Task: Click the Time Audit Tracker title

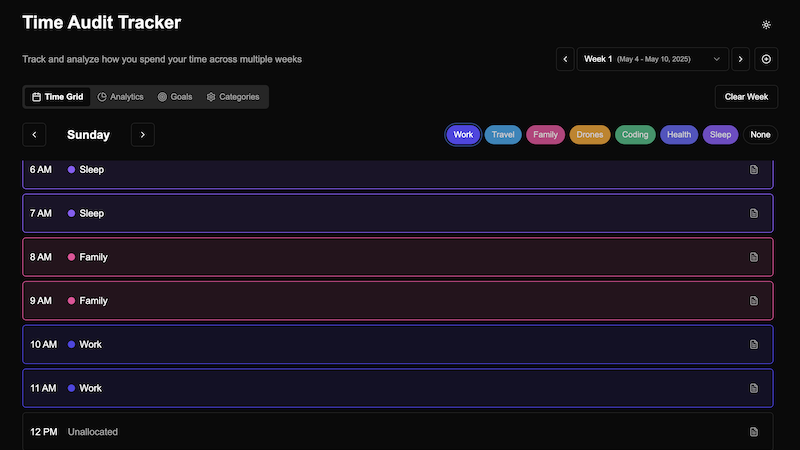Action: (102, 22)
